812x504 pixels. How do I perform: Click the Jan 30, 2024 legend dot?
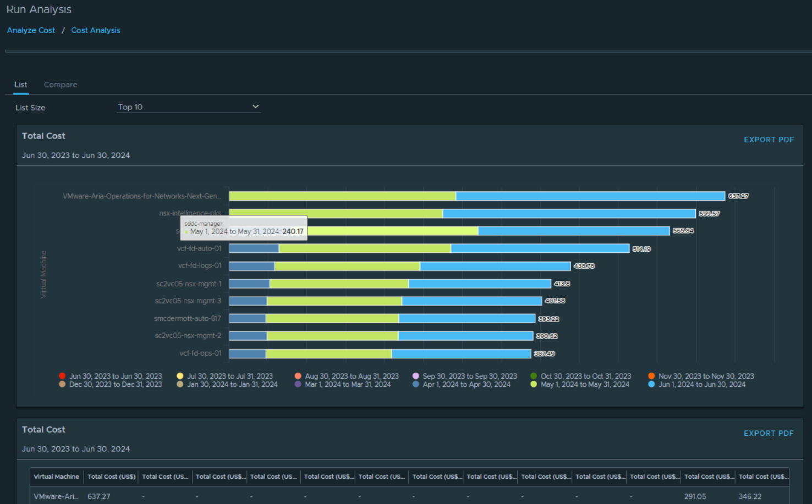click(181, 385)
